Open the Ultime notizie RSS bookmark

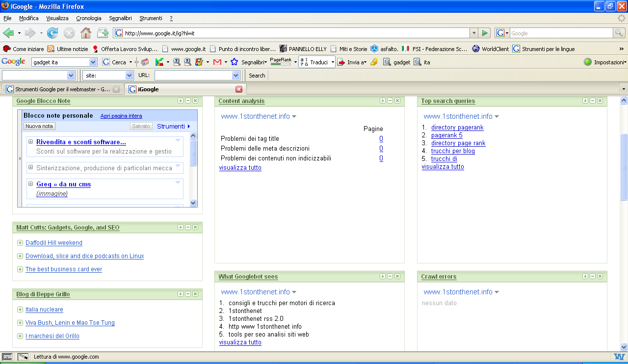(68, 49)
